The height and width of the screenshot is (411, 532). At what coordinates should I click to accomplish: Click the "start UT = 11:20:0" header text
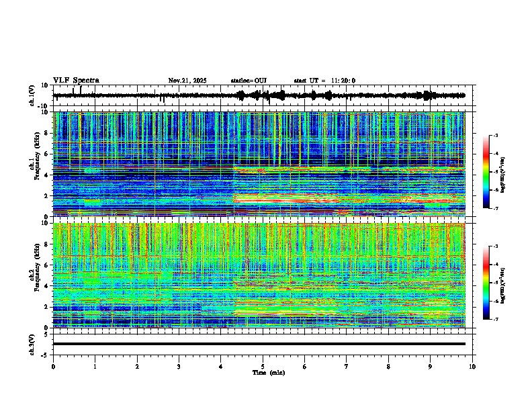pos(324,81)
